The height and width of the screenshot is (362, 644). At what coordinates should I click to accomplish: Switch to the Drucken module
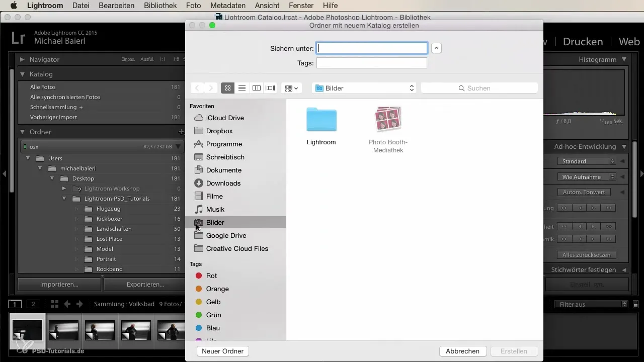[583, 41]
